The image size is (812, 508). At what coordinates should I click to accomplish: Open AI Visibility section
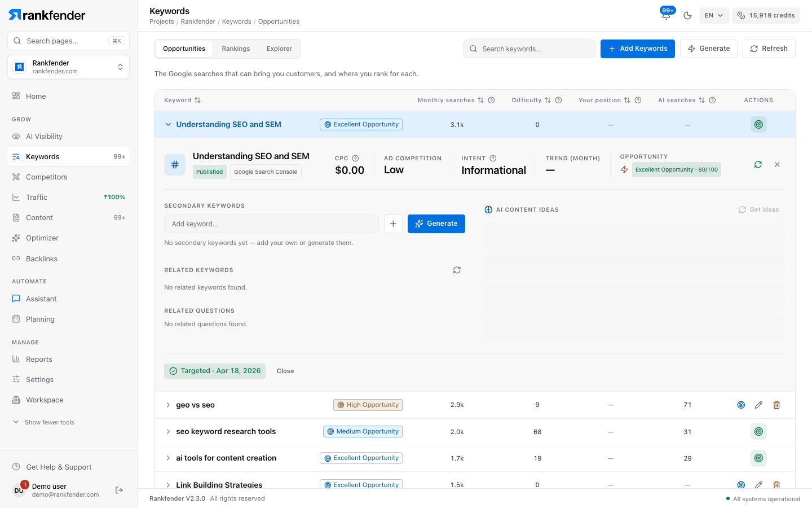(x=68, y=136)
